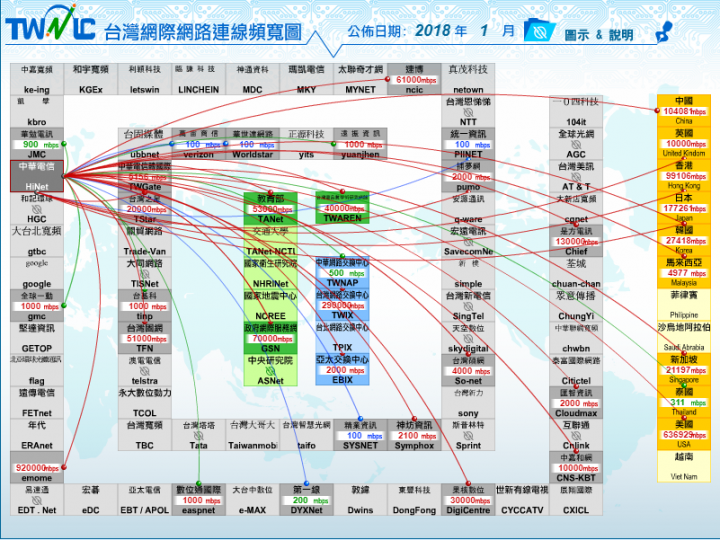Screen dimensions: 720x540
Task: Select the highlighted HiNet 中華電信 cell
Action: [x=37, y=176]
